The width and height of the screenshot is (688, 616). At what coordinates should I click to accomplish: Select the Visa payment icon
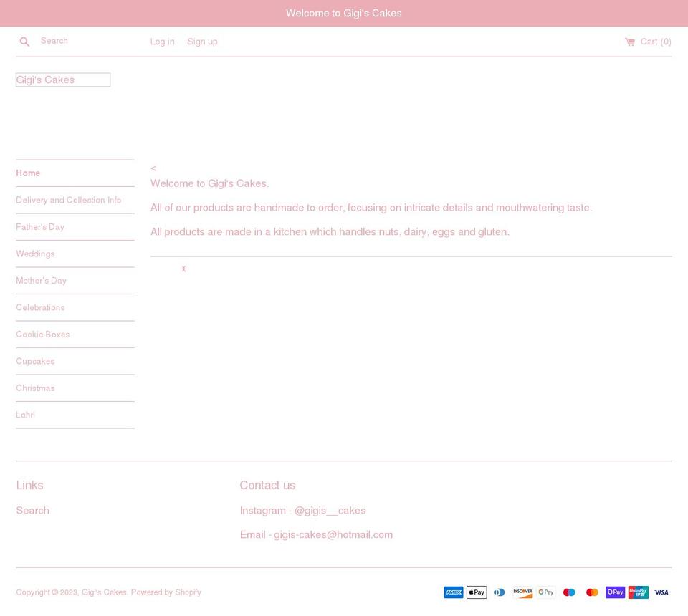pyautogui.click(x=661, y=592)
